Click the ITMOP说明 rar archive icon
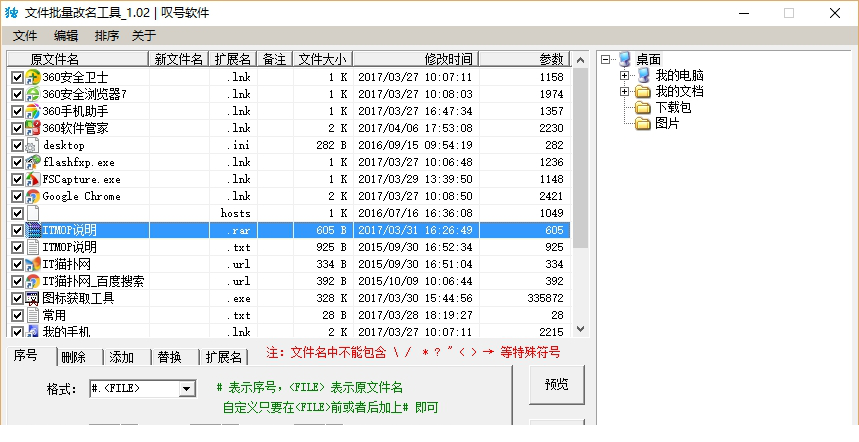 point(33,230)
